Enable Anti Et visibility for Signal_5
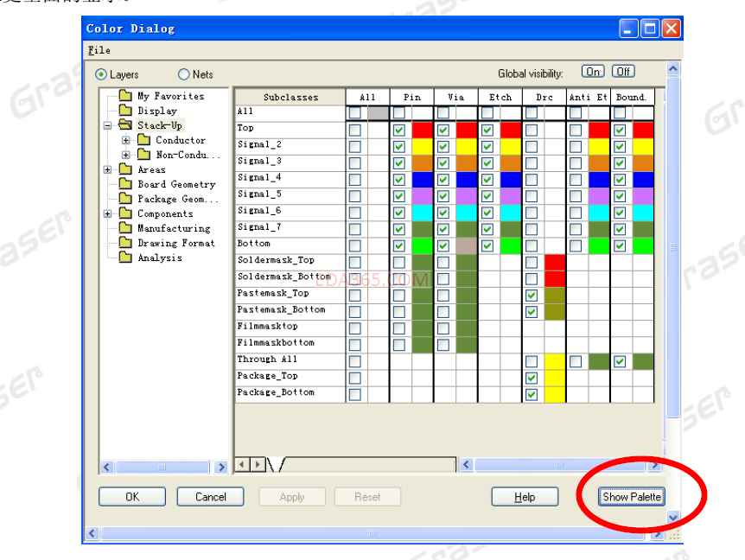 point(576,196)
